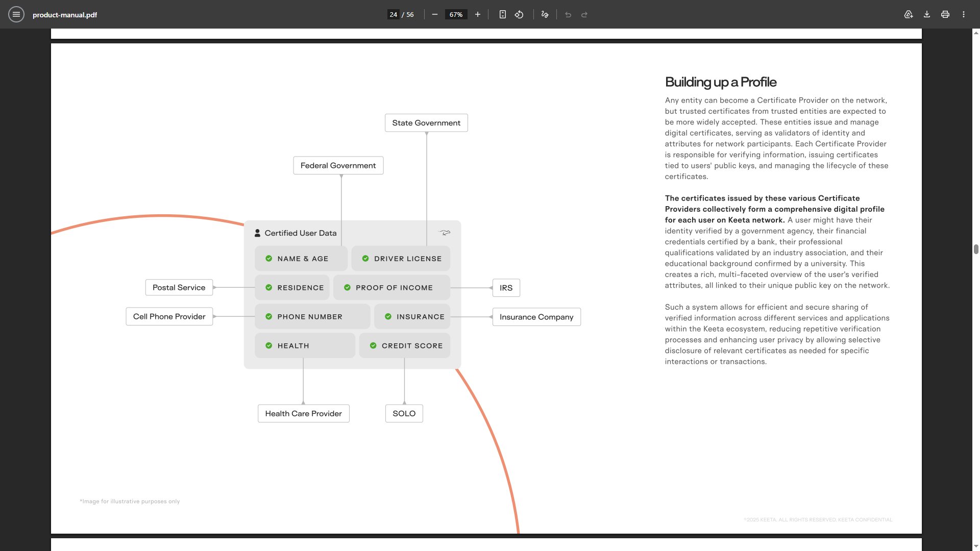Image resolution: width=980 pixels, height=551 pixels.
Task: Click the undo arrow
Action: 568,14
